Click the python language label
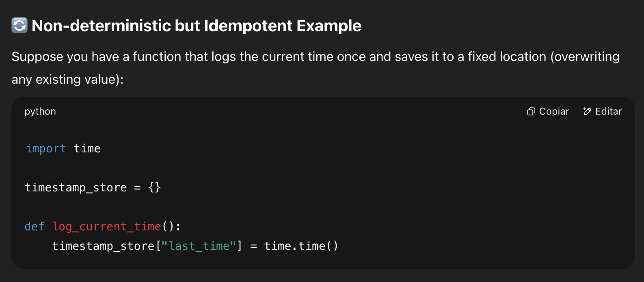This screenshot has height=282, width=644. tap(40, 111)
